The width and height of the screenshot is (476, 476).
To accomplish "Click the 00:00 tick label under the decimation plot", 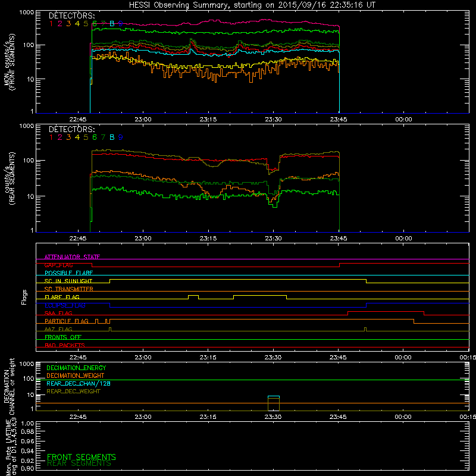I will 403,417.
